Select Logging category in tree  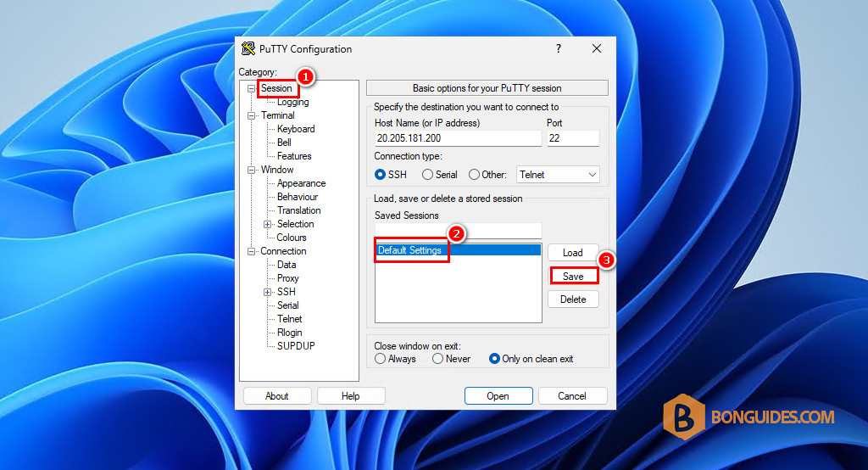point(292,102)
